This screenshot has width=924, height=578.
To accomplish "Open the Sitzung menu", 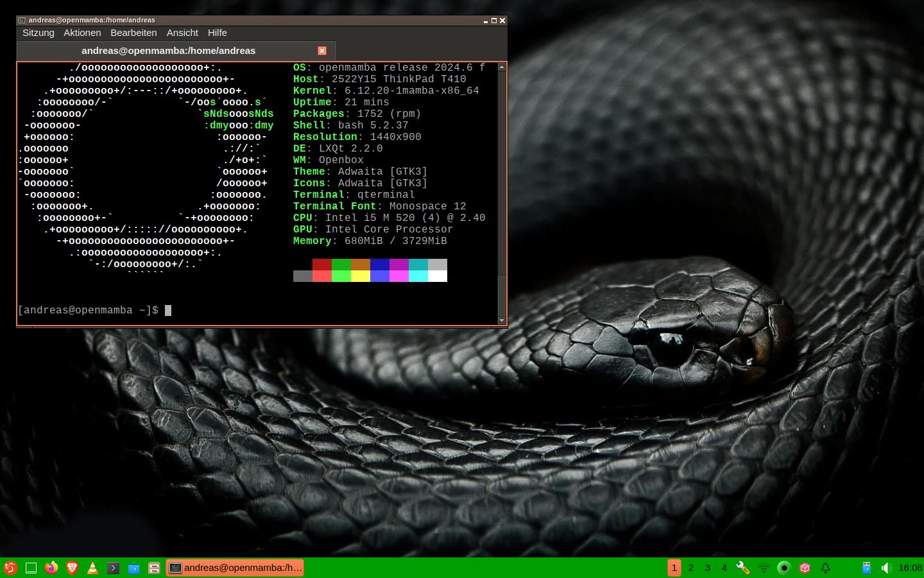I will click(38, 33).
